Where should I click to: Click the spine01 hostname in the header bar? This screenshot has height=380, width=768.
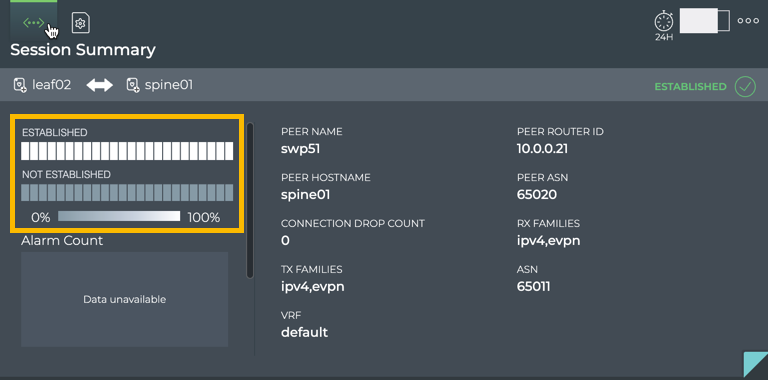click(168, 85)
